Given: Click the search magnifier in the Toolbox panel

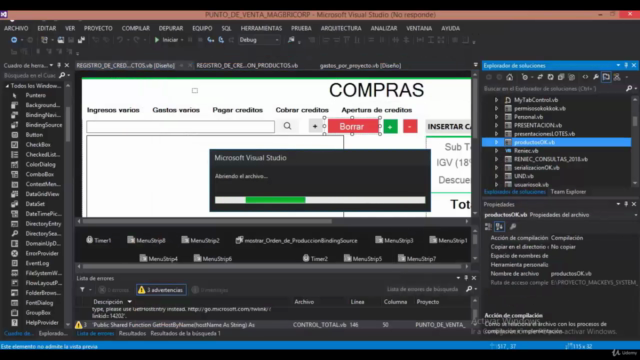Looking at the screenshot, I should point(62,76).
